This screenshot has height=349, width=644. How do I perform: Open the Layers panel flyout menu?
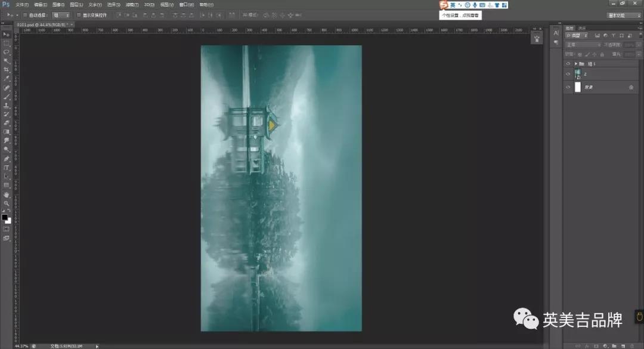tap(640, 28)
